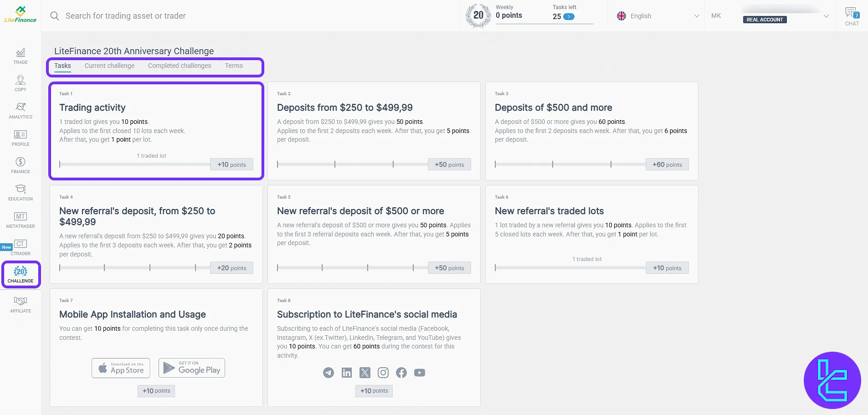Open the Chat icon
This screenshot has width=868, height=415.
852,16
